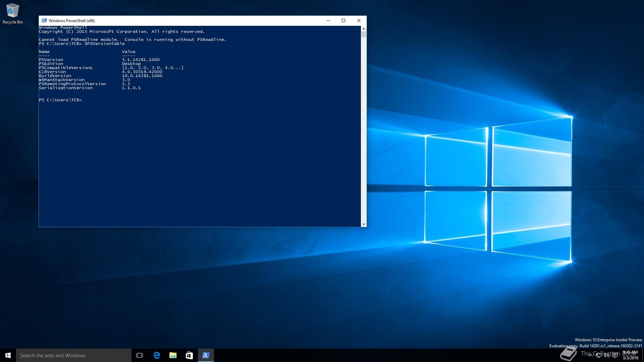
Task: Click the PSVersion row name
Action: pos(51,60)
